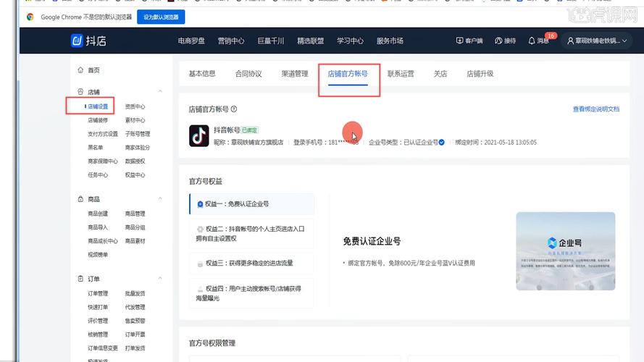Click the 店铺 shop section icon
The image size is (644, 362).
80,91
